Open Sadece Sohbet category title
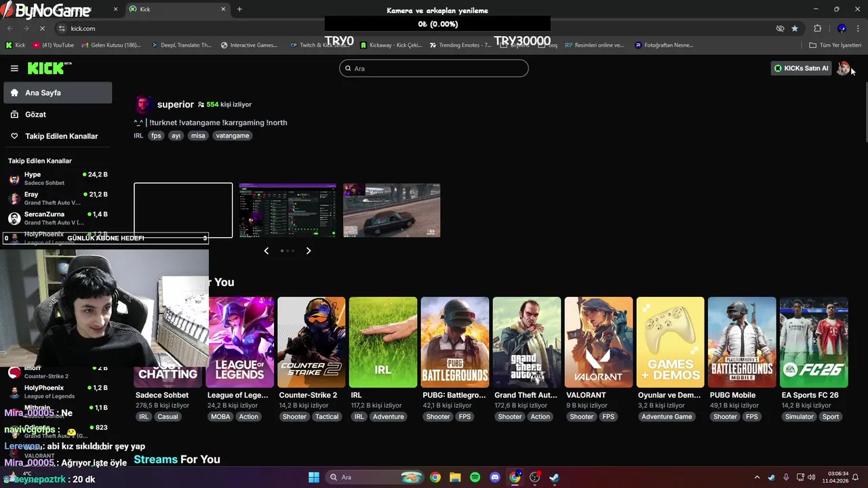Viewport: 868px width, 488px height. coord(162,395)
